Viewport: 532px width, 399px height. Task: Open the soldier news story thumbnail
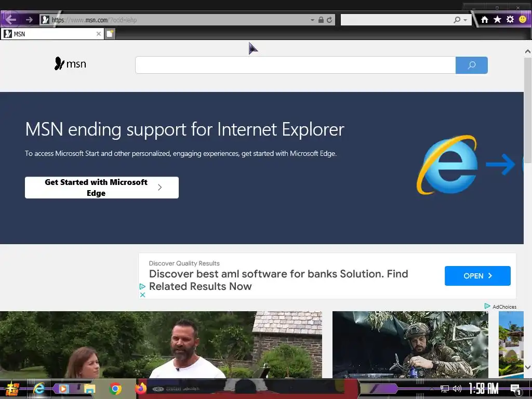pos(410,345)
